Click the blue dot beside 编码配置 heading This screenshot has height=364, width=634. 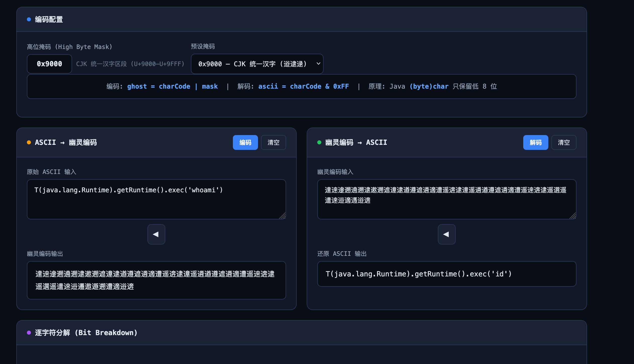29,19
